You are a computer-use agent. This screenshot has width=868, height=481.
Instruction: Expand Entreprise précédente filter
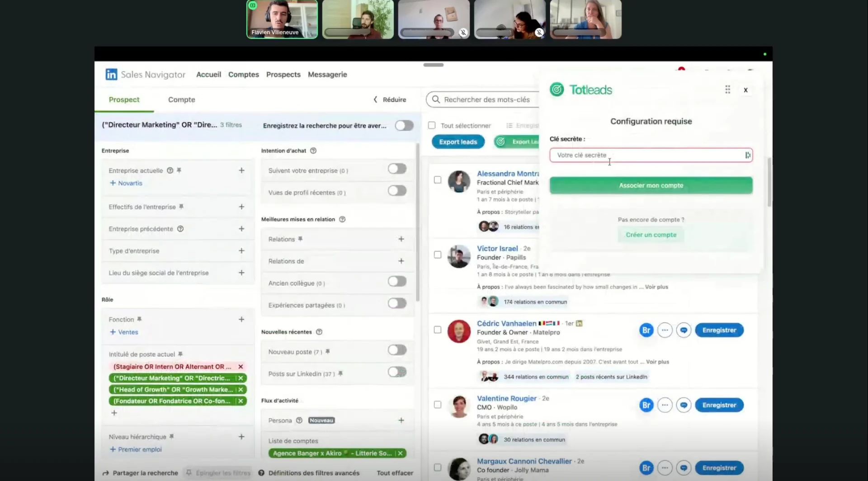241,229
